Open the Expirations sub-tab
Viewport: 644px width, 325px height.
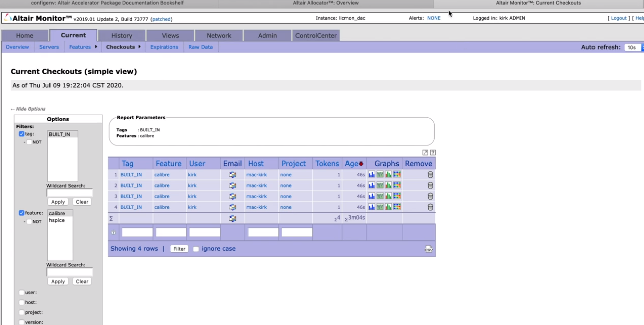(x=164, y=47)
